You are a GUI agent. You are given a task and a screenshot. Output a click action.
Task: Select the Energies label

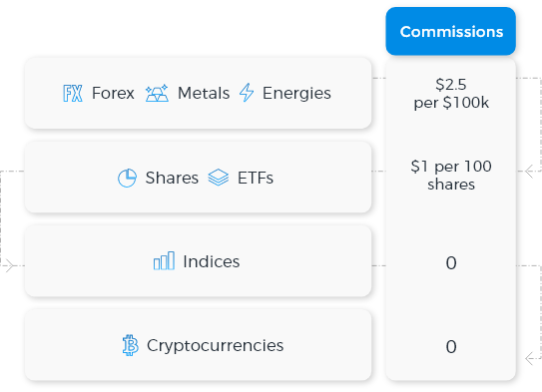click(x=296, y=93)
